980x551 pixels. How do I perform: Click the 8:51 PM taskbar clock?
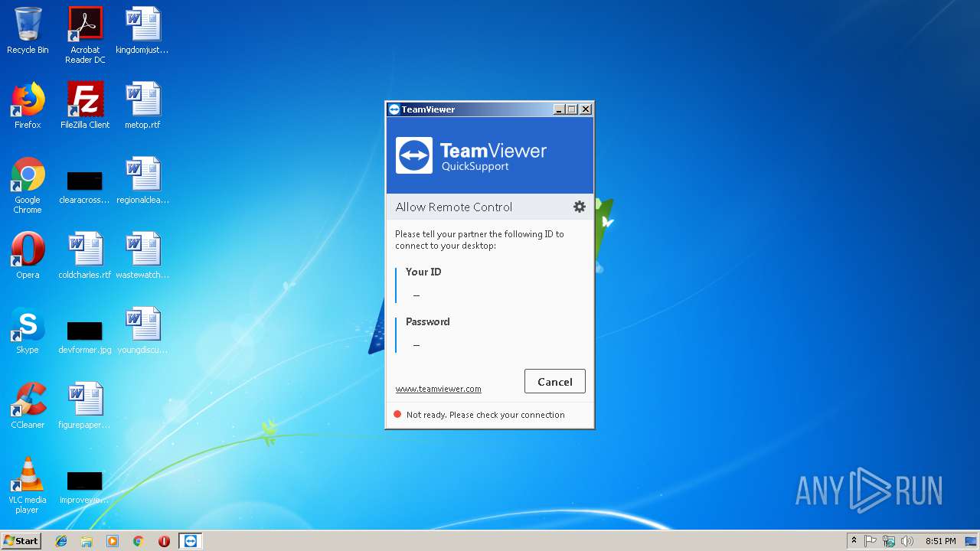(x=940, y=541)
